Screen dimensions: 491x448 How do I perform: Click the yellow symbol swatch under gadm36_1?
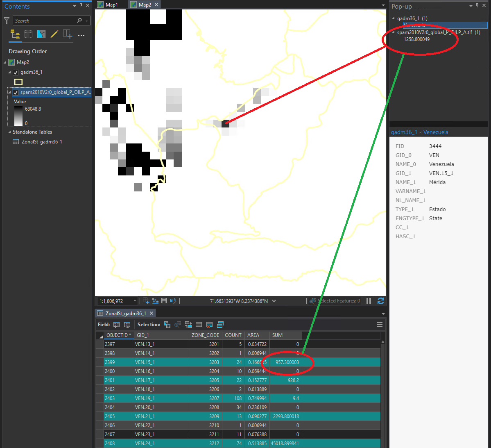18,82
